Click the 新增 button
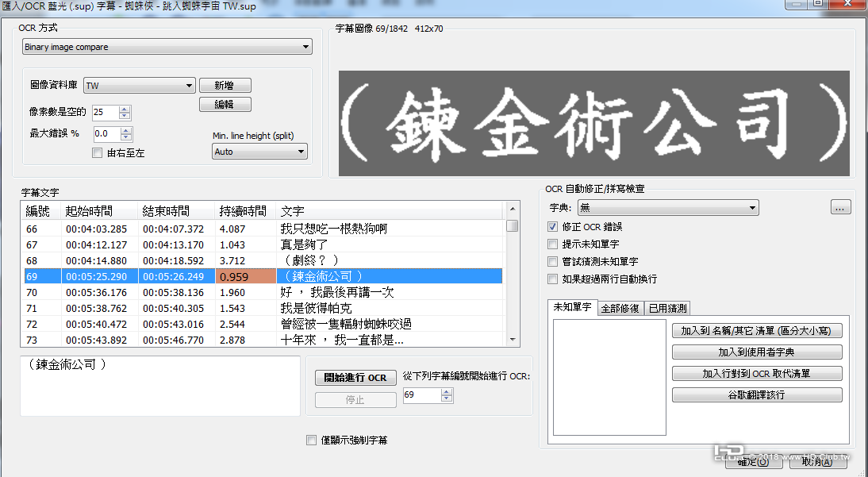868x477 pixels. click(225, 85)
